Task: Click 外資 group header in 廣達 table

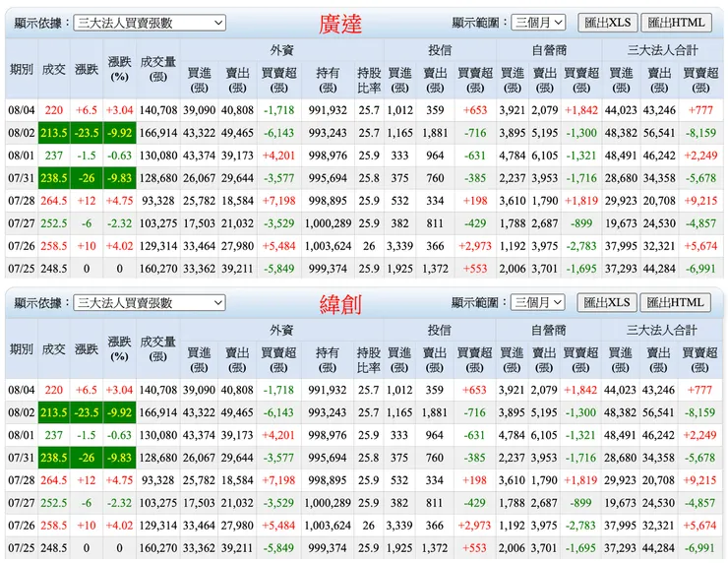Action: click(x=281, y=50)
